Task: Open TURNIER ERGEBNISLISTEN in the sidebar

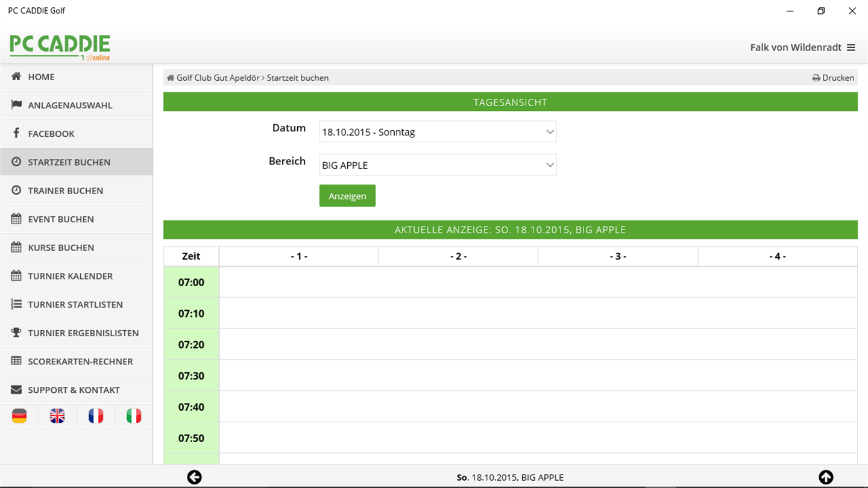Action: pyautogui.click(x=77, y=333)
